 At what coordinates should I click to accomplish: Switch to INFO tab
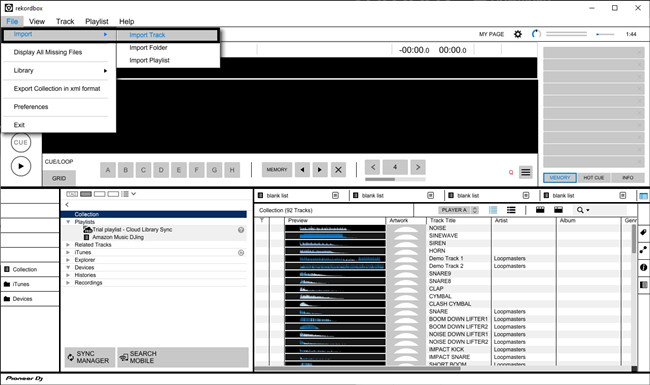pos(628,178)
